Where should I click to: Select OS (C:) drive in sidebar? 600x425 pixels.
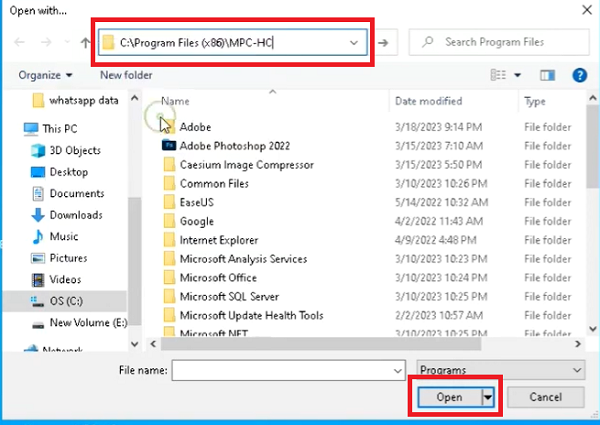pyautogui.click(x=64, y=301)
